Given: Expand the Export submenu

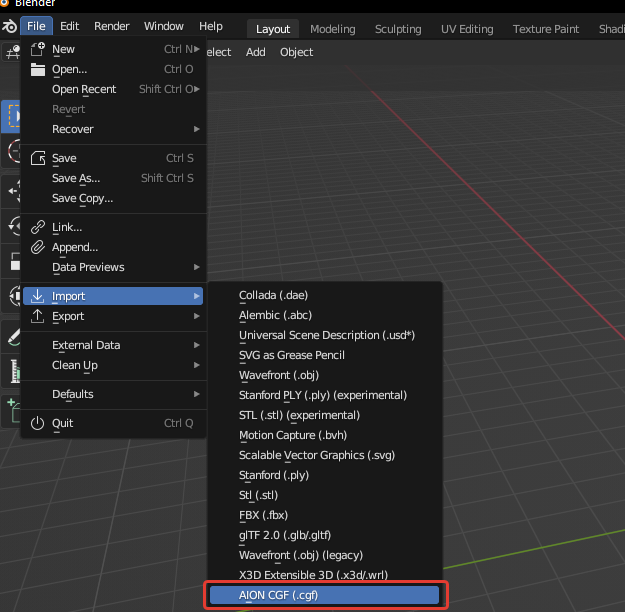Looking at the screenshot, I should (x=114, y=316).
